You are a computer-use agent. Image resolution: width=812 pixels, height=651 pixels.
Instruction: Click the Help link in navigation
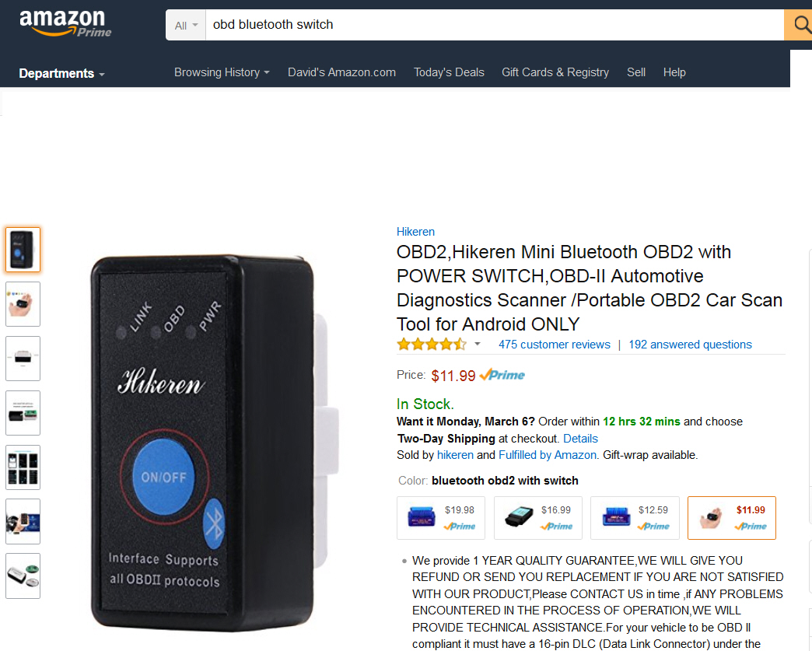point(674,72)
